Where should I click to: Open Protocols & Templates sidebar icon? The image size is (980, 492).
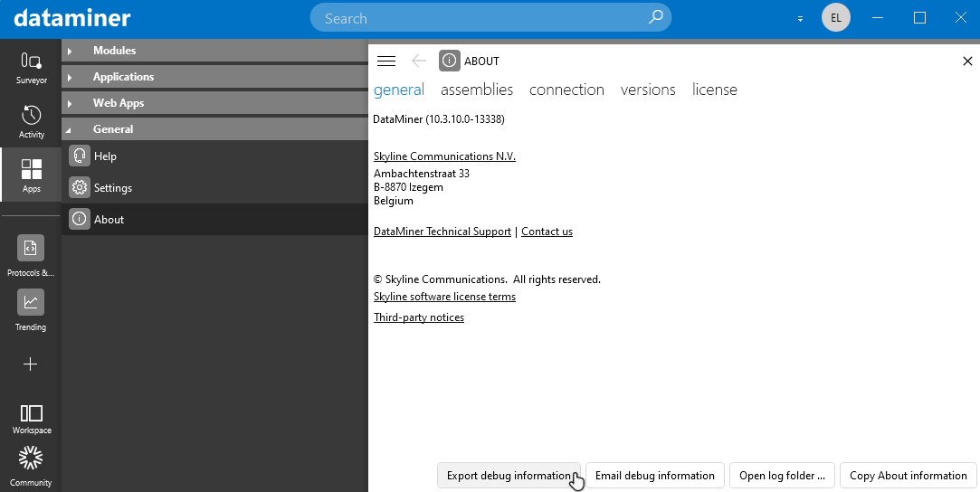pyautogui.click(x=31, y=256)
